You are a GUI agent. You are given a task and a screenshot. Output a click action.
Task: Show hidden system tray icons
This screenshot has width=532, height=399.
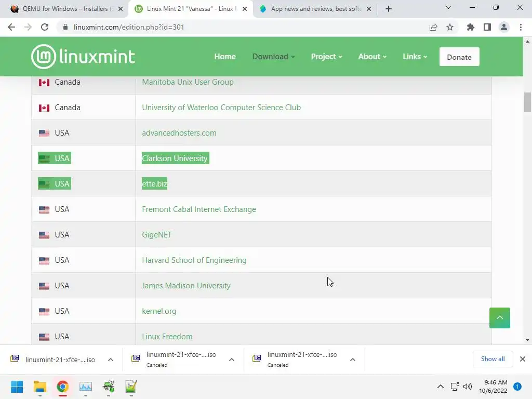click(x=440, y=387)
